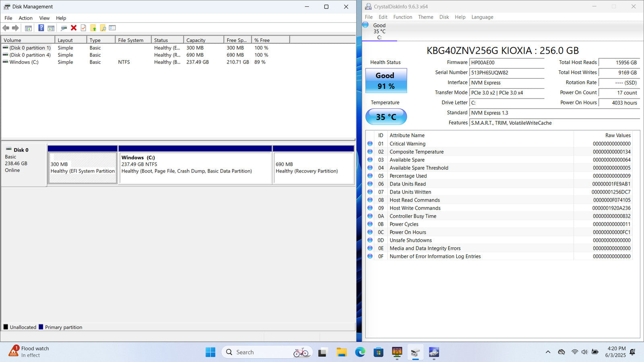Click the Firmware field HP00AE00
The width and height of the screenshot is (644, 362).
[507, 63]
